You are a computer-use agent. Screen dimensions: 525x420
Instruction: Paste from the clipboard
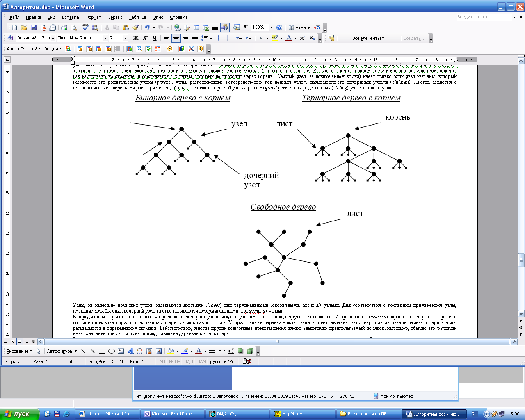(x=126, y=27)
